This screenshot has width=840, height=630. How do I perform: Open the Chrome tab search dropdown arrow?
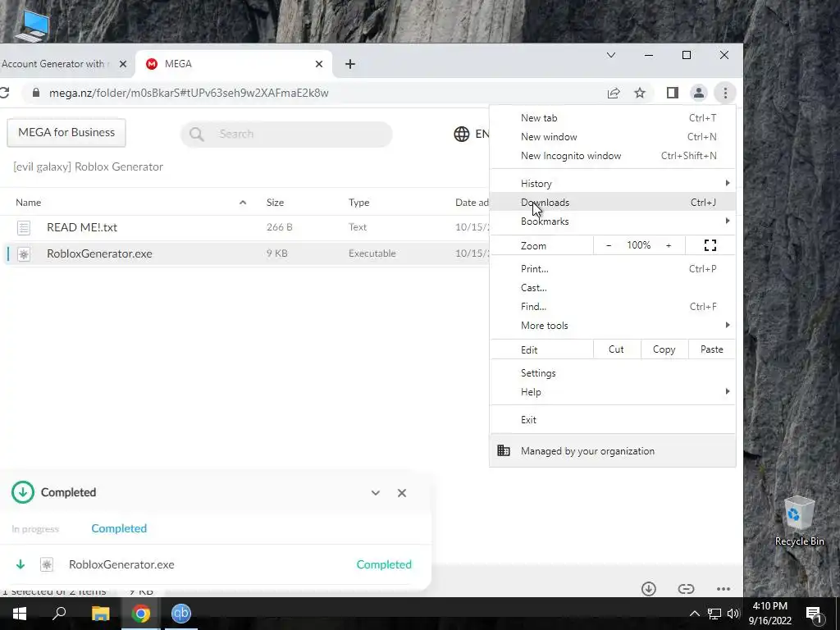coord(610,55)
